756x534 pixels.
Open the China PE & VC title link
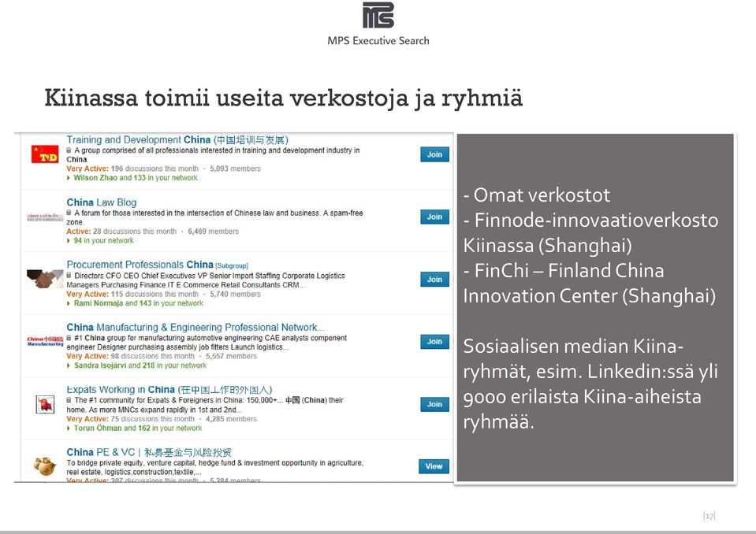point(149,452)
